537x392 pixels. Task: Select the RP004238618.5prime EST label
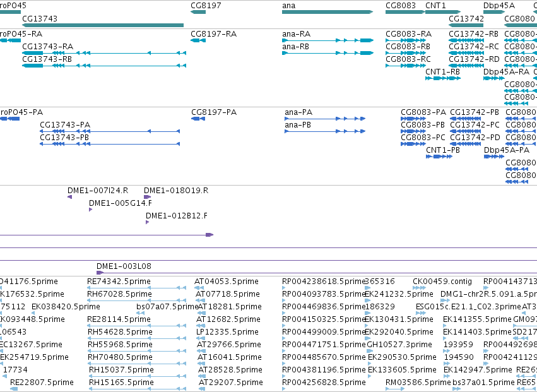pyautogui.click(x=324, y=282)
